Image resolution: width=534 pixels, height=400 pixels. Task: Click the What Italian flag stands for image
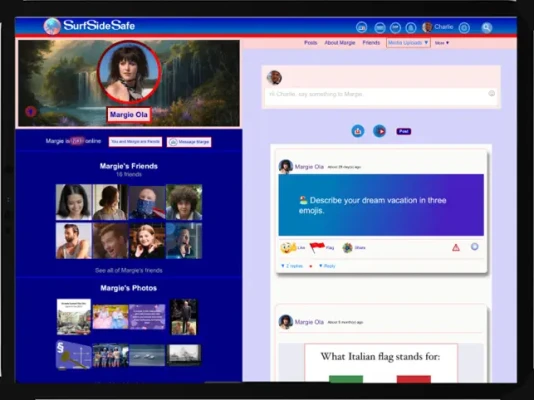(x=381, y=363)
